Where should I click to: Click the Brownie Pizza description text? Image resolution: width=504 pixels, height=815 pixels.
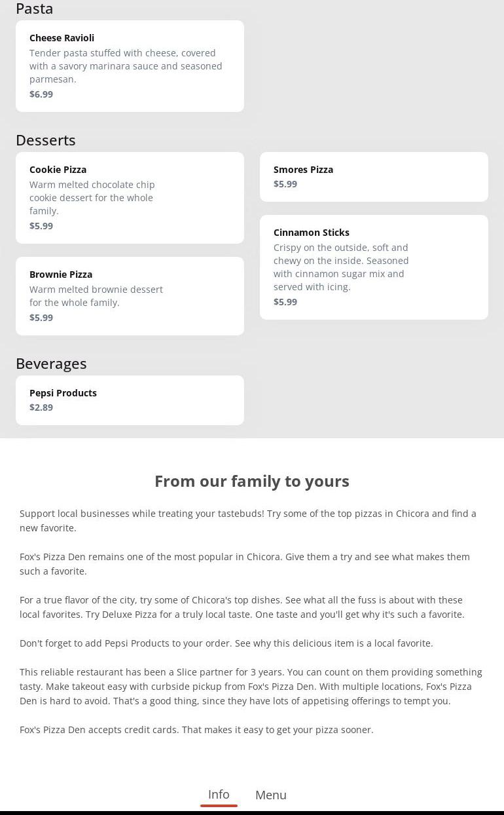click(x=96, y=296)
